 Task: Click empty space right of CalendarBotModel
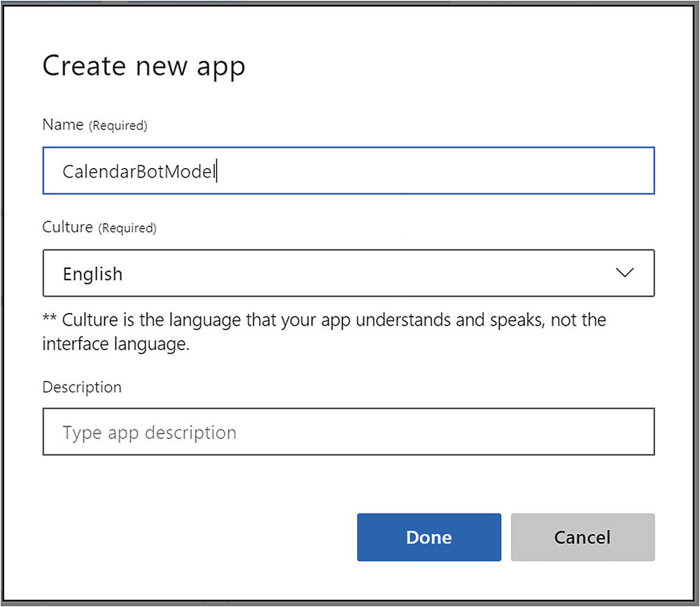[x=434, y=171]
